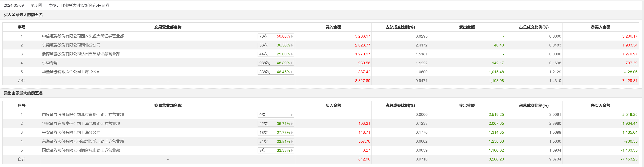Click 东莞证券股份有限公司湖北分公司 link
This screenshot has height=167, width=644.
click(71, 45)
